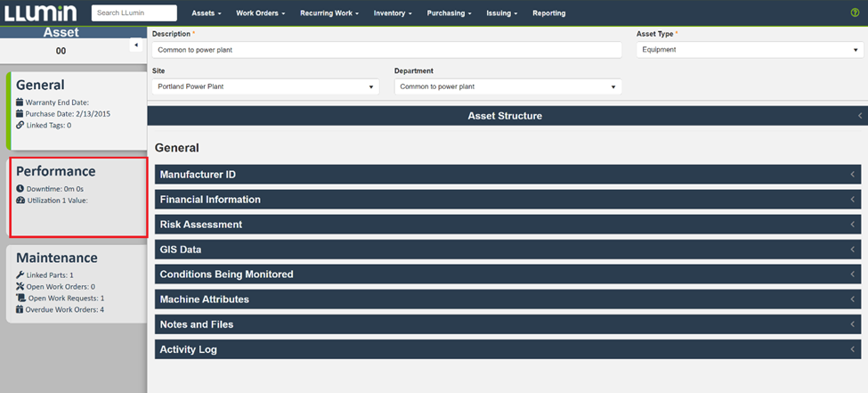Click the Linked Parts wrench icon
Image resolution: width=868 pixels, height=393 pixels.
20,275
